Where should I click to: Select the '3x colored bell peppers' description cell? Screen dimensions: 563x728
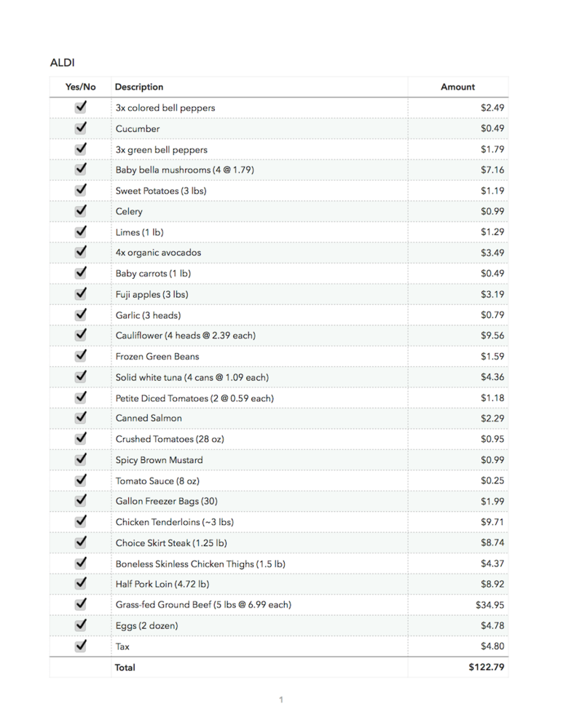pos(259,108)
